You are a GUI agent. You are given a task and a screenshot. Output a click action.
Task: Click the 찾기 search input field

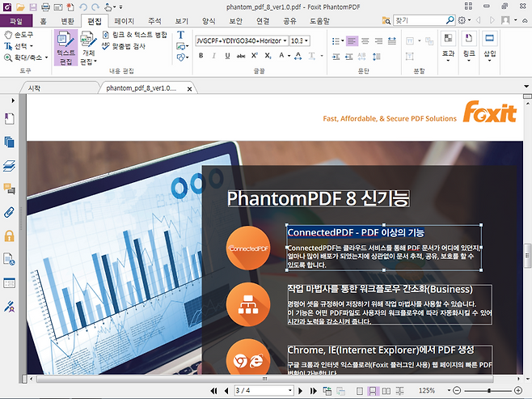420,20
